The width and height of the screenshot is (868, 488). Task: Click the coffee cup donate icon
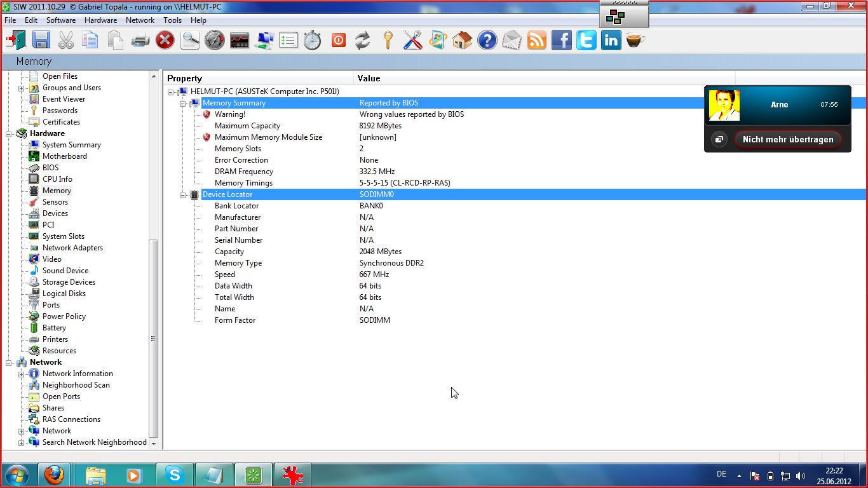635,41
